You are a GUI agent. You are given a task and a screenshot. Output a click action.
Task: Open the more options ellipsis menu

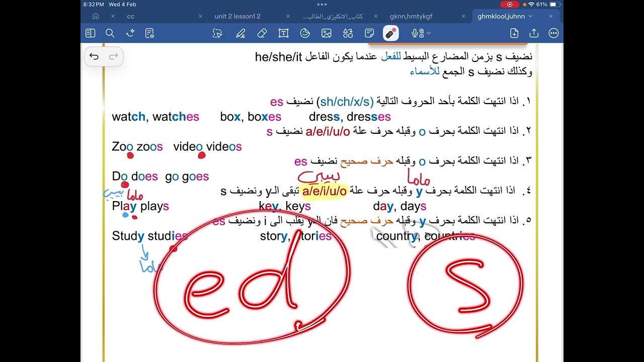(553, 33)
